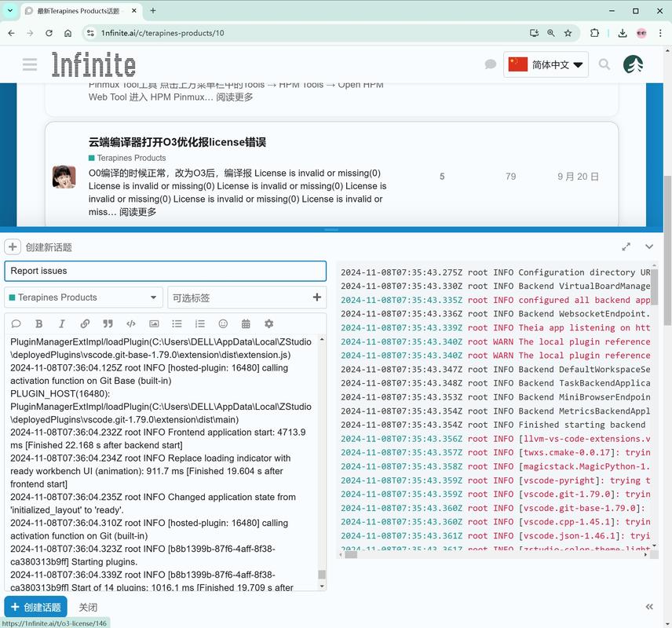The image size is (672, 628).
Task: Open the user avatar menu
Action: (634, 64)
